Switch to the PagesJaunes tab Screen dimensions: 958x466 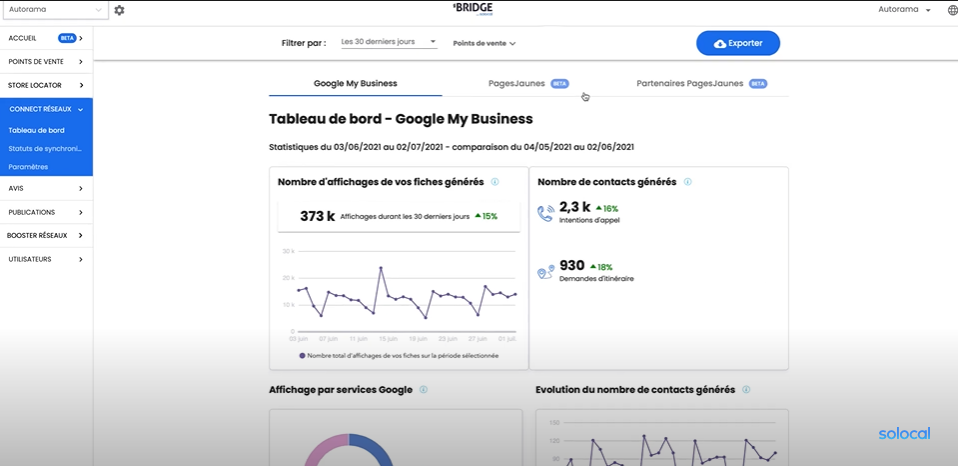[x=528, y=84]
